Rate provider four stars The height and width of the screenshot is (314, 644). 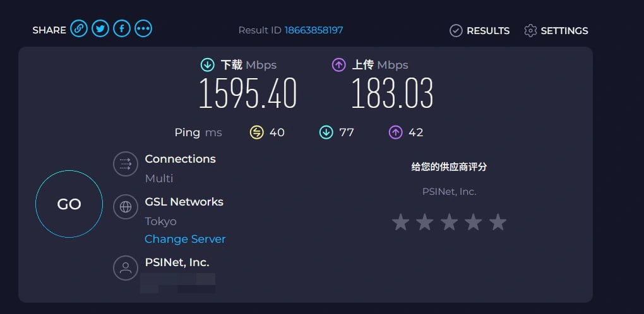(474, 222)
